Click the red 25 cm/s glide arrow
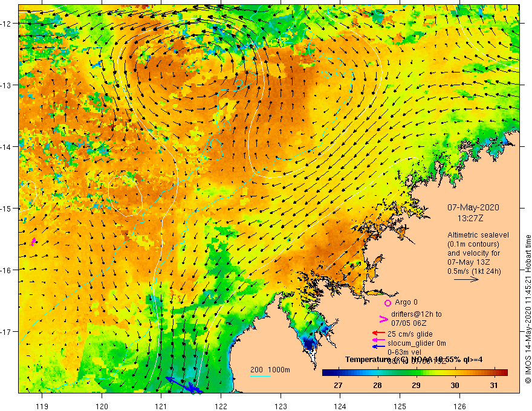532x411 pixels. point(378,333)
